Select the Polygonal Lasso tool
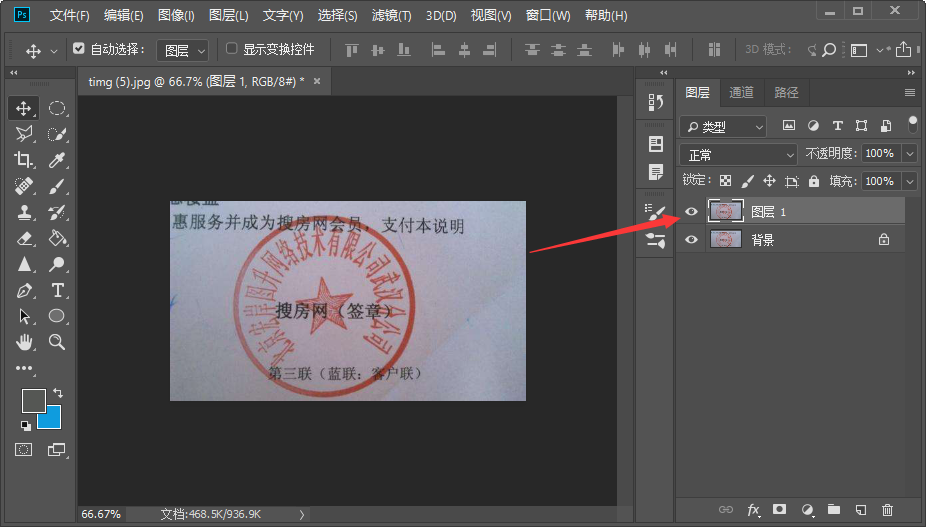The height and width of the screenshot is (527, 926). pos(24,134)
